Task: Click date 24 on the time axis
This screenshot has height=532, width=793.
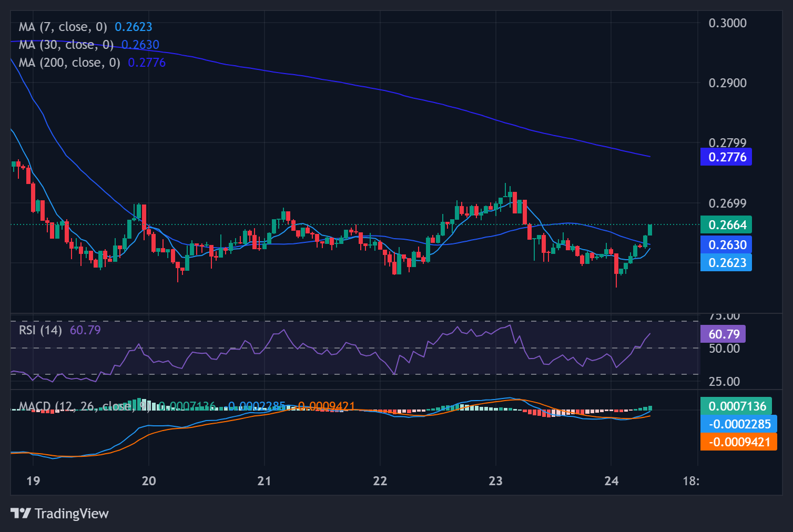Action: click(x=611, y=481)
